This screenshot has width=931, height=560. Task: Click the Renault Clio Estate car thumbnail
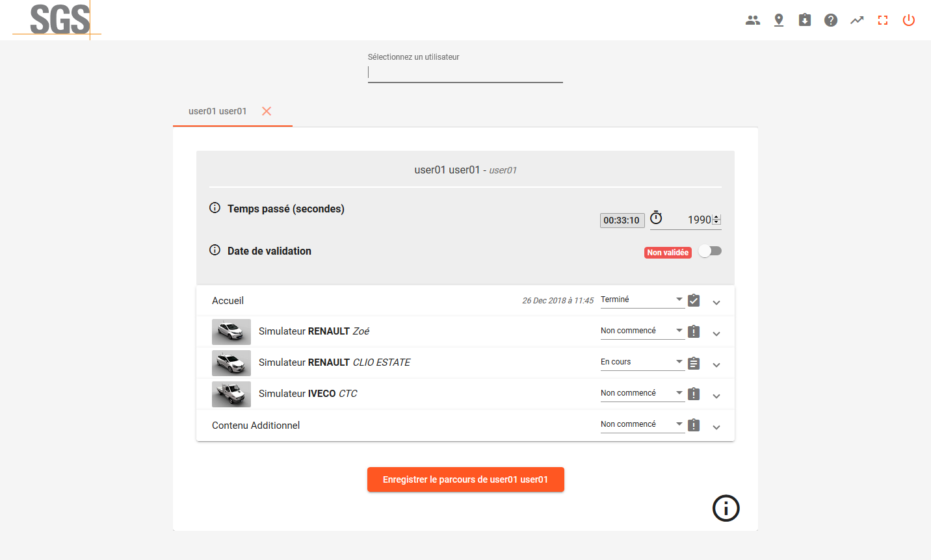pos(231,363)
